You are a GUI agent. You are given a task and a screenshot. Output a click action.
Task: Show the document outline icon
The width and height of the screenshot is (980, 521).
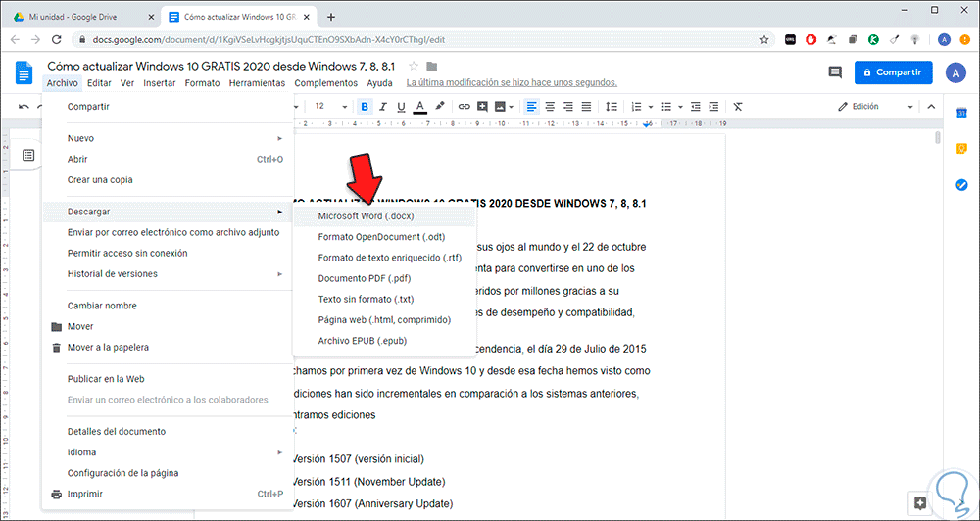coord(28,156)
